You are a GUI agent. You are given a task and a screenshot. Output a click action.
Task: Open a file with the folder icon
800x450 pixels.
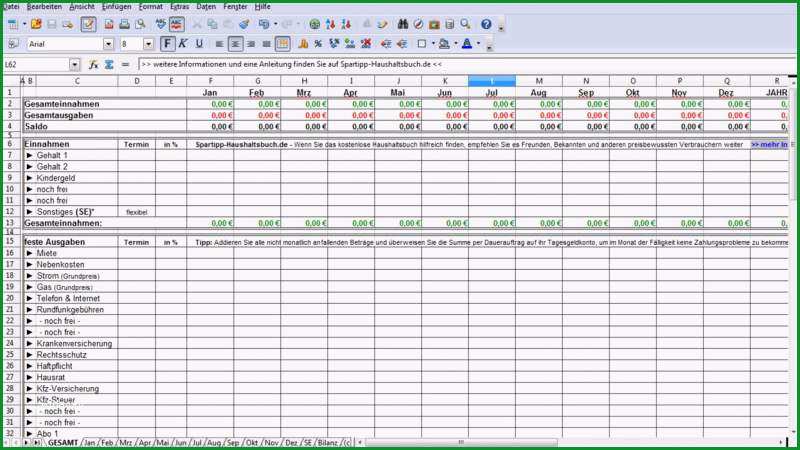36,24
